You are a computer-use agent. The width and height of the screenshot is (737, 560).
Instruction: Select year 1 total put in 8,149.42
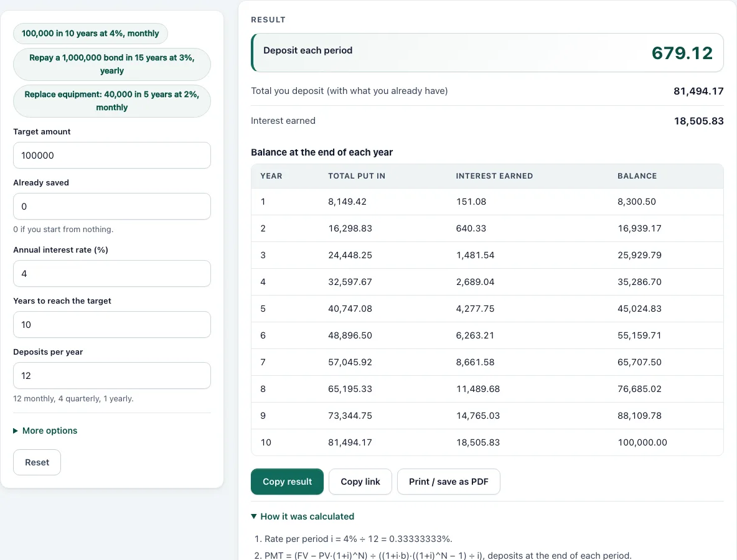point(347,202)
